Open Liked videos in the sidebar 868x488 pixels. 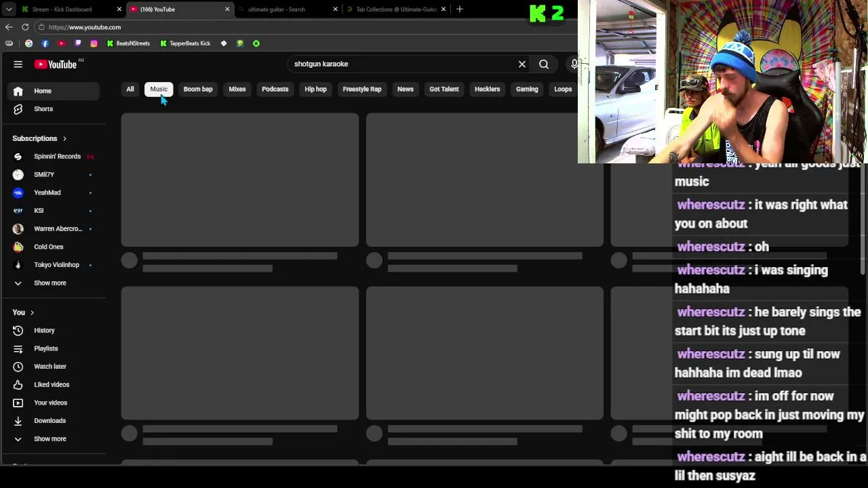[53, 385]
